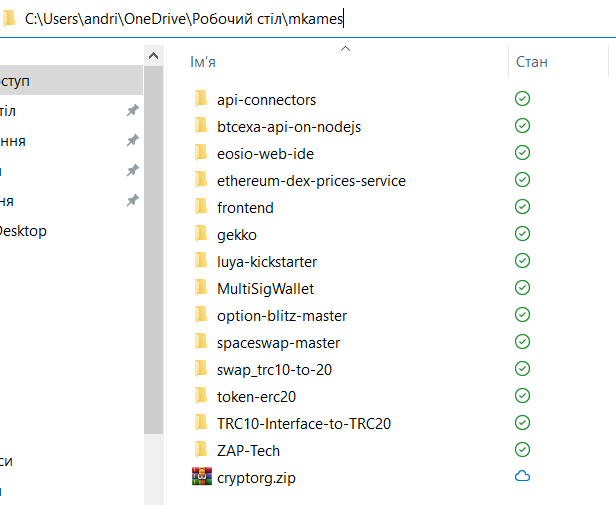Image resolution: width=616 pixels, height=505 pixels.
Task: Click the file name 'option-blitz-master'
Action: (x=282, y=316)
